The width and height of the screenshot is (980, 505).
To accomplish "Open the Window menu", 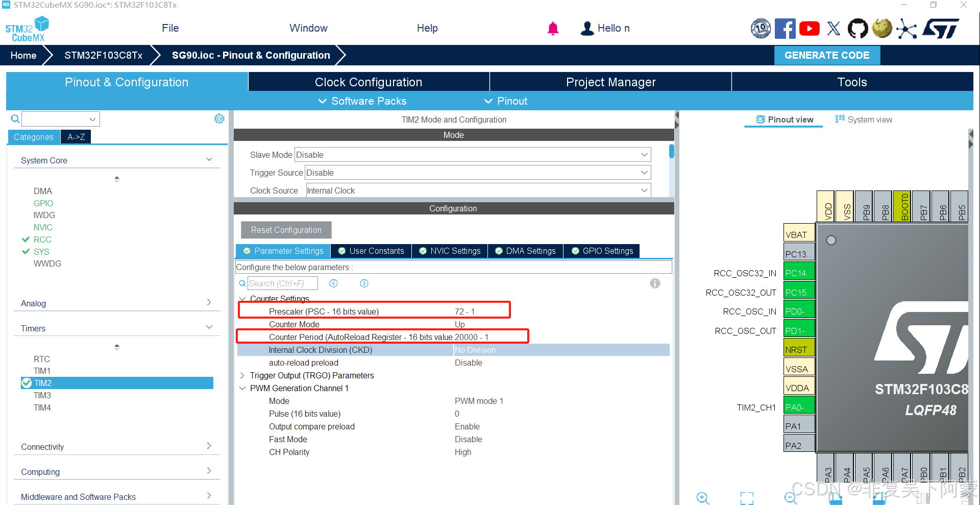I will (x=308, y=28).
